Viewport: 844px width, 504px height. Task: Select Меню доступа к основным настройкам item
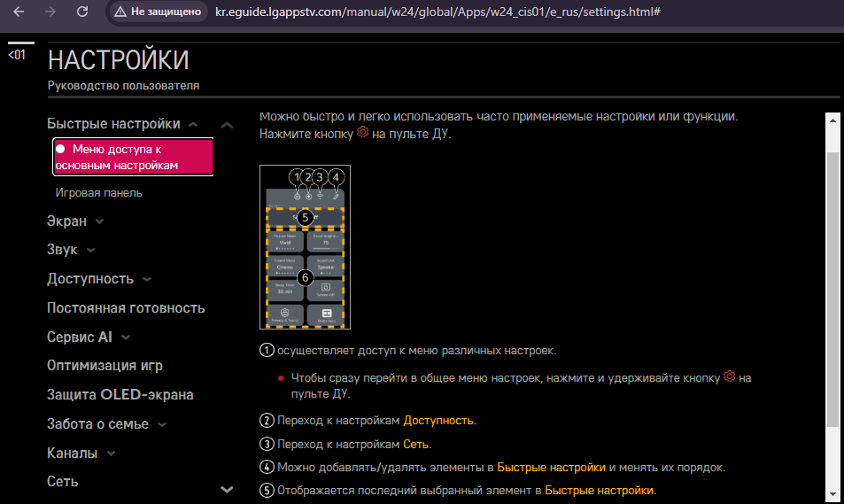[x=133, y=158]
